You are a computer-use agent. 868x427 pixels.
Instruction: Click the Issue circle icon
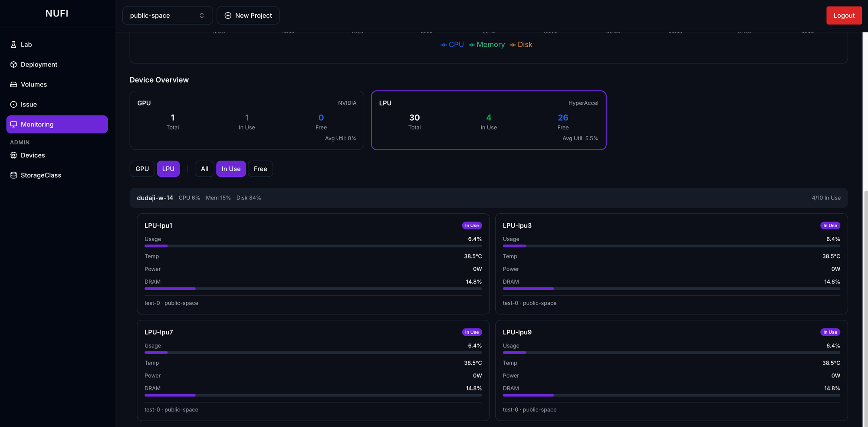[x=13, y=104]
